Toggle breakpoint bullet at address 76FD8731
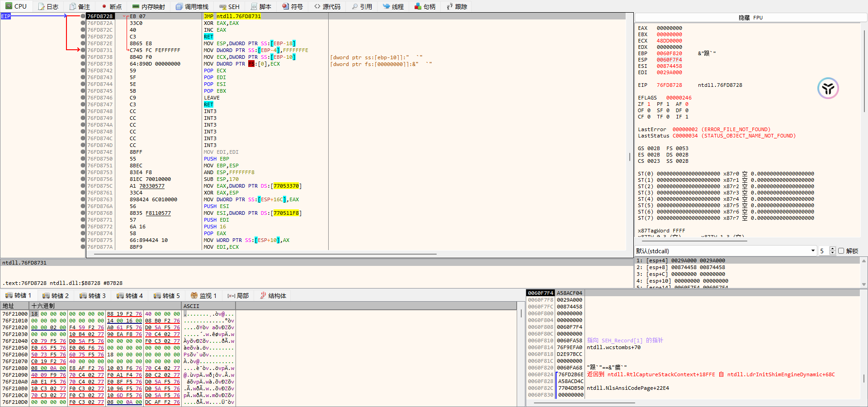Image resolution: width=868 pixels, height=407 pixels. pos(83,50)
